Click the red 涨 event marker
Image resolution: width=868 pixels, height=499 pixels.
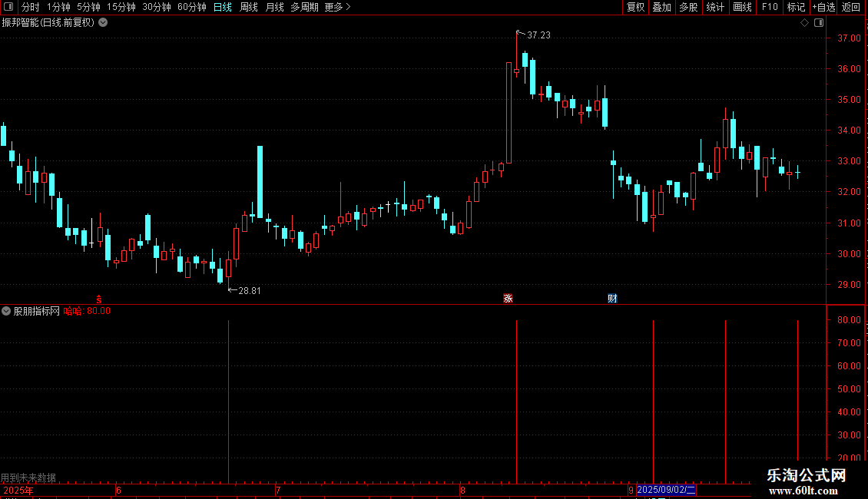tap(509, 299)
